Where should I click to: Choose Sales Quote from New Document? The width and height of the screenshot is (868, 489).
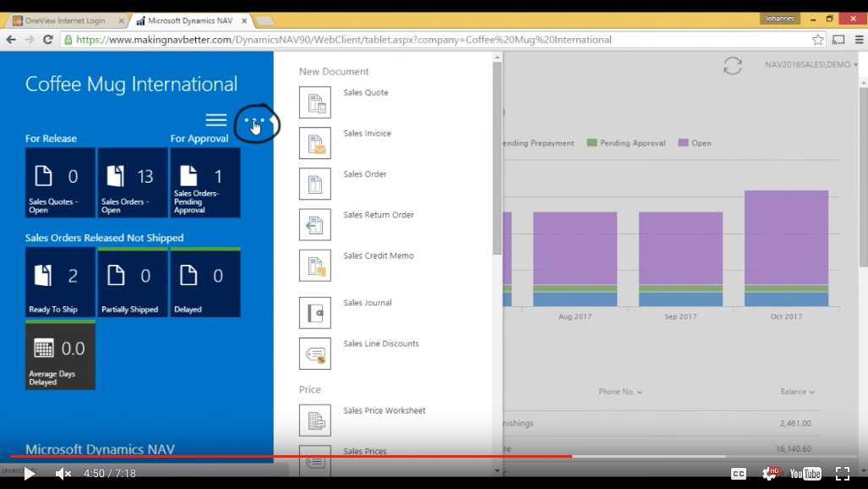click(x=365, y=92)
